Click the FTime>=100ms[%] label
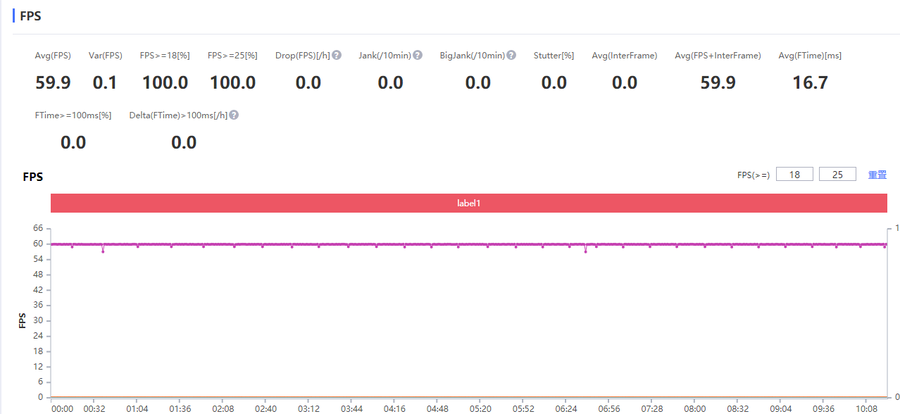 (73, 115)
